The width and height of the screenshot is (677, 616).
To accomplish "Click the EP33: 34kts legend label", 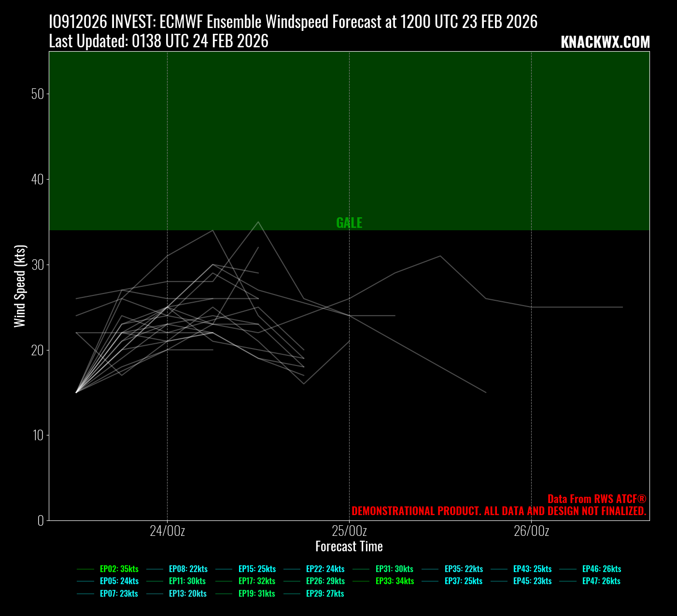I will click(395, 581).
